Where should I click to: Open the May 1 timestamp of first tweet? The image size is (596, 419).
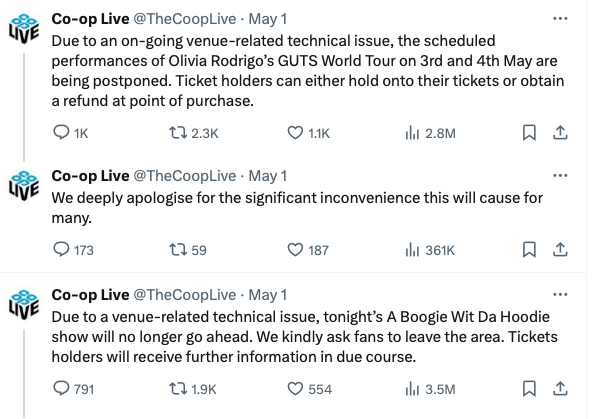268,19
